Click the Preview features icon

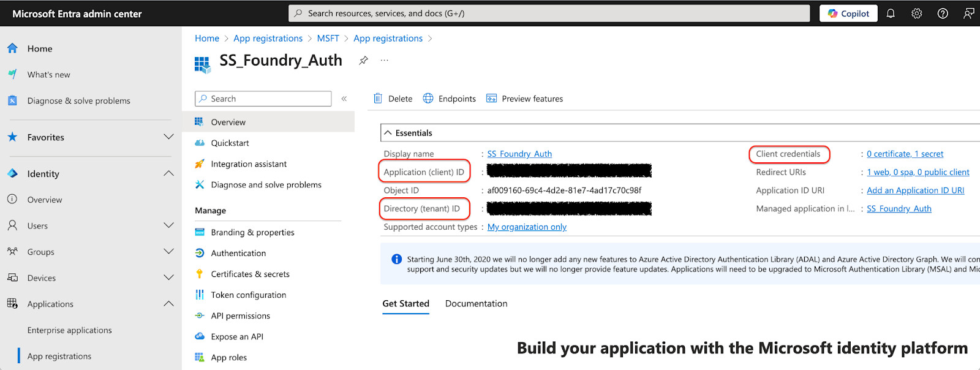[x=491, y=99]
